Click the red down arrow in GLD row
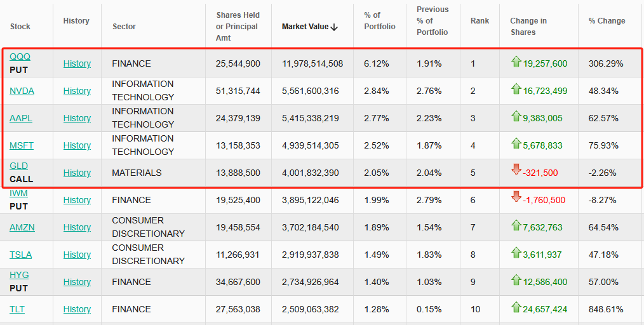This screenshot has height=325, width=644. click(516, 169)
